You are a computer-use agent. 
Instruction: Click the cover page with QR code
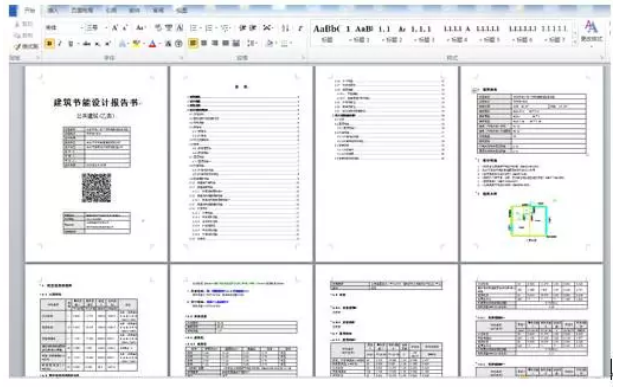96,163
